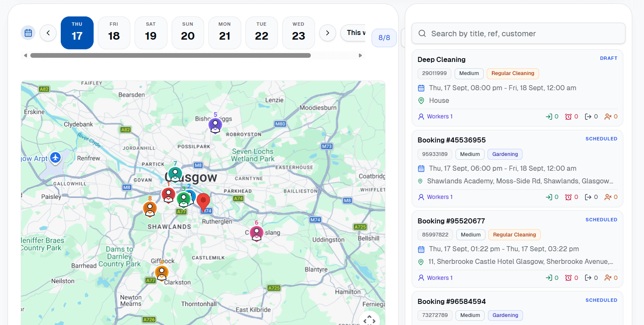The image size is (644, 325).
Task: Go to next week arrow
Action: click(x=327, y=33)
